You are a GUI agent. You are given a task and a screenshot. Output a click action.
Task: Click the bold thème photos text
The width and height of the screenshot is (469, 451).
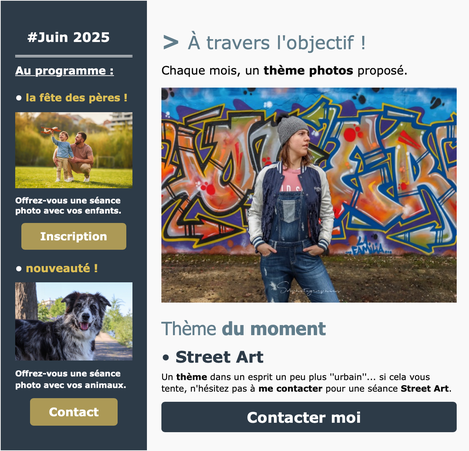point(308,71)
